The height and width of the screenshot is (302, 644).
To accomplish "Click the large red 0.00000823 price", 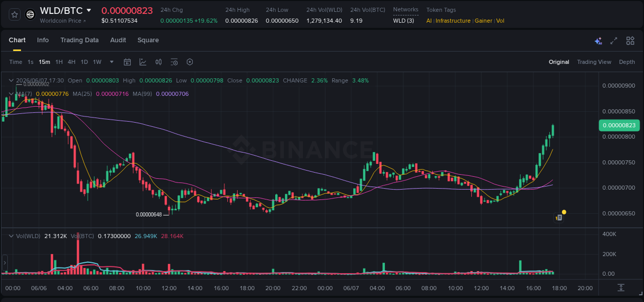I will [x=127, y=10].
